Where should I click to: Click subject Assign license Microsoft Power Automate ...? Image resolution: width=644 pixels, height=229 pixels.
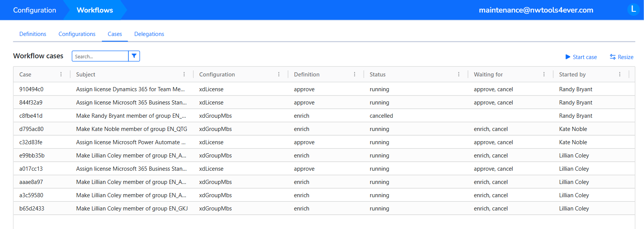pos(131,142)
